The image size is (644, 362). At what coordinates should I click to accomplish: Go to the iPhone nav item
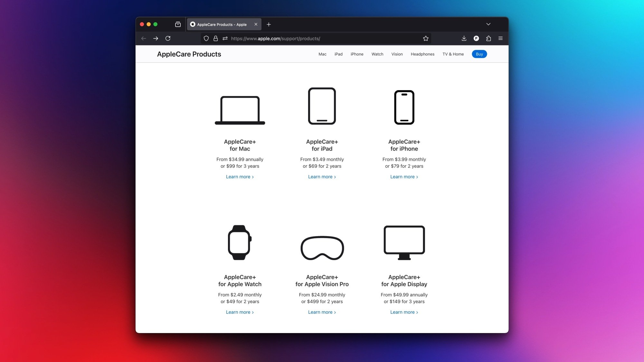point(357,54)
